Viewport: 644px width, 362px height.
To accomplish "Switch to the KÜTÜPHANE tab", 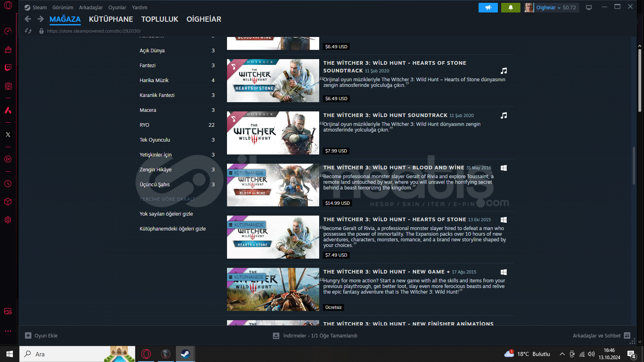I will pyautogui.click(x=111, y=19).
